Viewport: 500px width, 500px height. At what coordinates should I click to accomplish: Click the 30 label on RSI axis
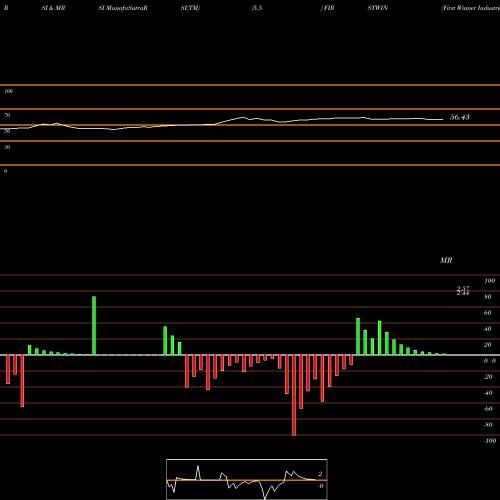pos(7,147)
